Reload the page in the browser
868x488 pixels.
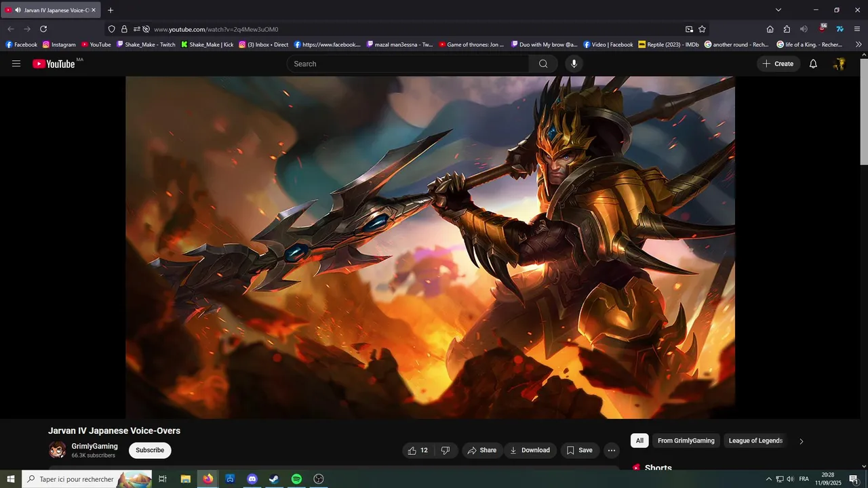pyautogui.click(x=43, y=29)
